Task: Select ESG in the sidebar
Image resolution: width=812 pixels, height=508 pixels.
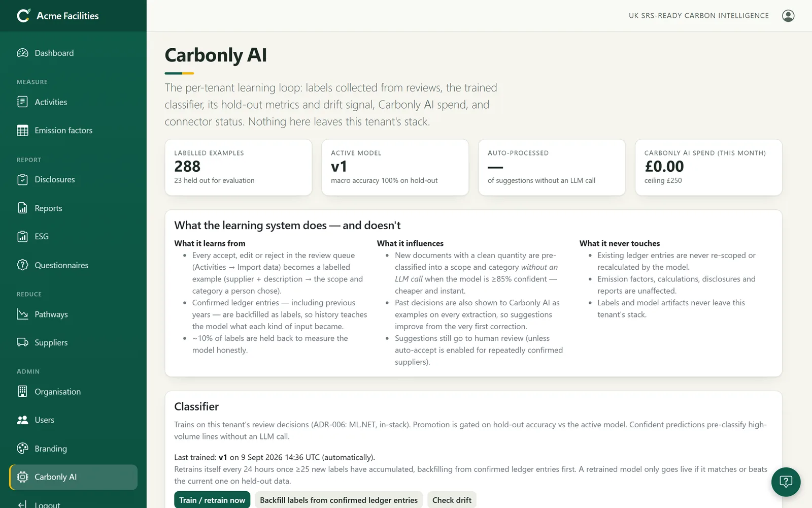Action: pos(73,236)
